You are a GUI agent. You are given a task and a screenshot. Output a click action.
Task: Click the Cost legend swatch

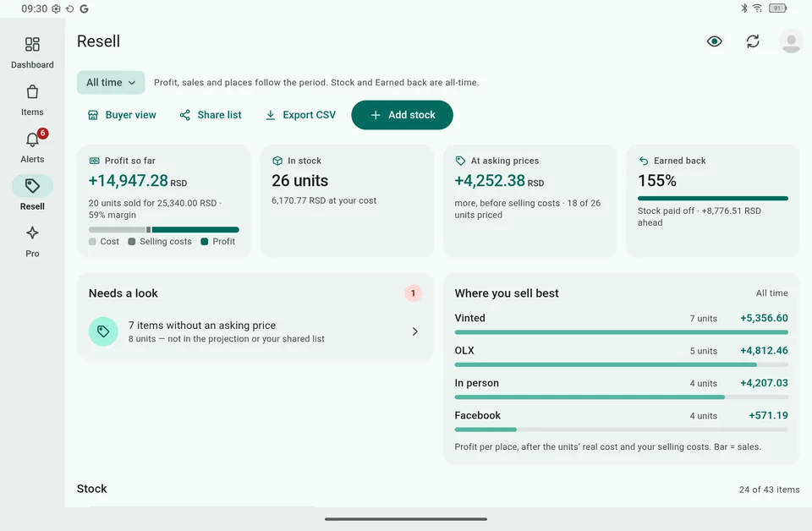click(92, 242)
